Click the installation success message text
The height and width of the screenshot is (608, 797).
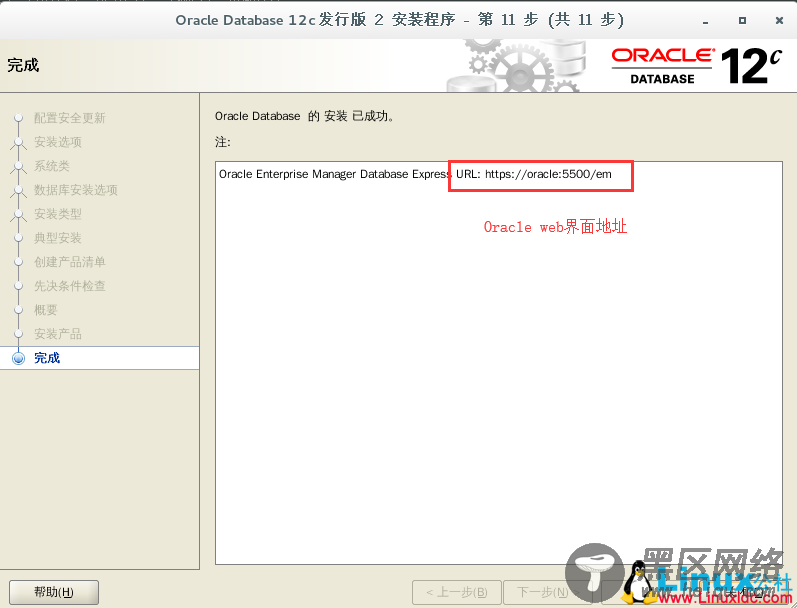(305, 116)
